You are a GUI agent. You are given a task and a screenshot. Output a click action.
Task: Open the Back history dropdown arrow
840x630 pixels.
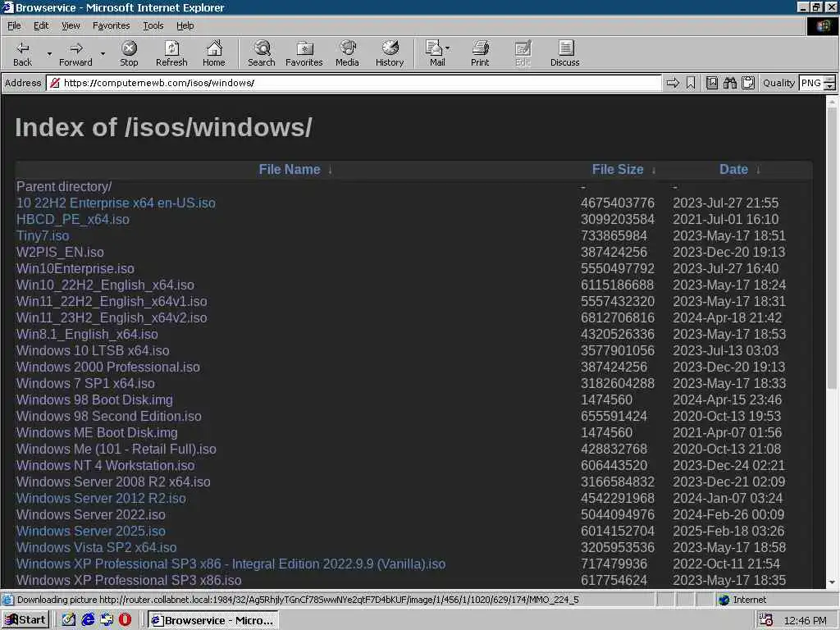(x=49, y=53)
